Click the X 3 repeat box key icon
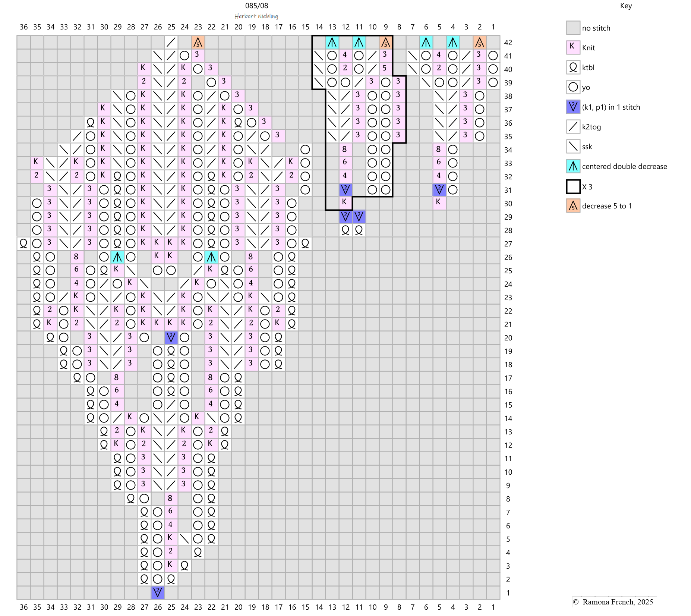 (x=573, y=186)
